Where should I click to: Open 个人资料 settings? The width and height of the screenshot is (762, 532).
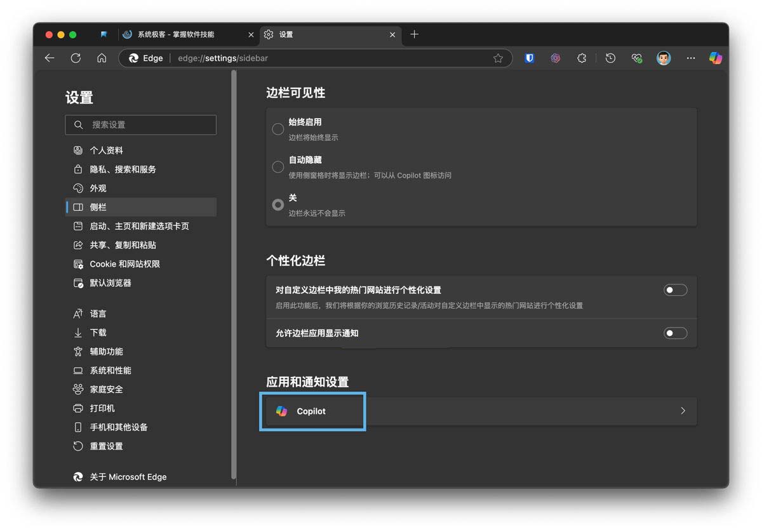point(140,150)
